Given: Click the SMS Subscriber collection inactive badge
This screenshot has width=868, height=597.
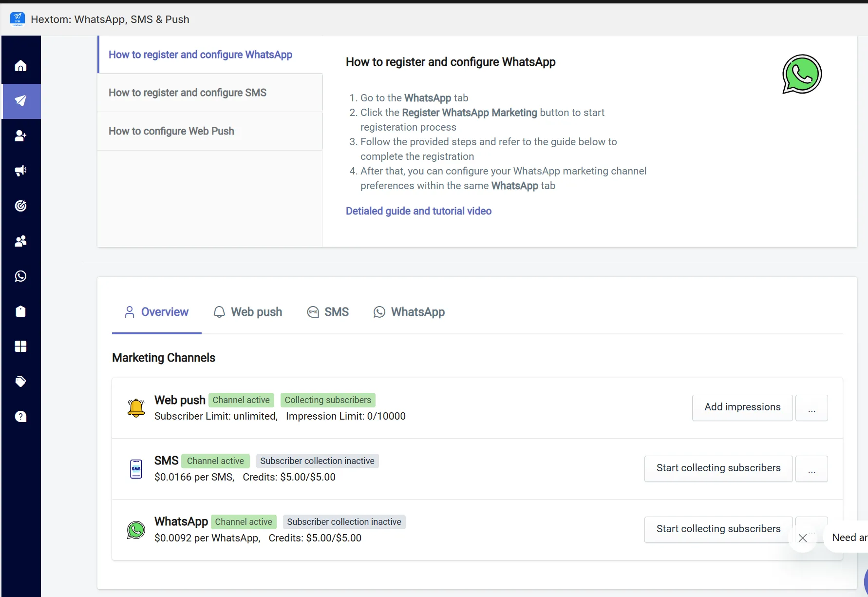Looking at the screenshot, I should click(x=318, y=461).
